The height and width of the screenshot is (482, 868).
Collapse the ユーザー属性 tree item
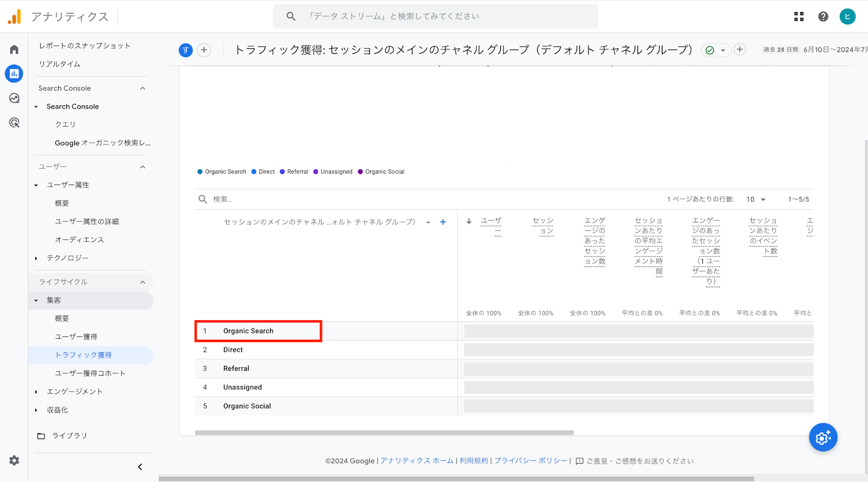(36, 186)
